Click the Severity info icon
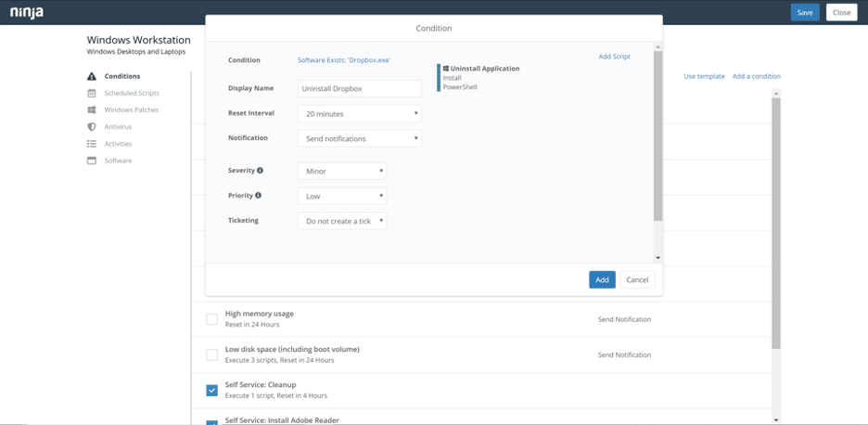The height and width of the screenshot is (425, 868). point(260,171)
